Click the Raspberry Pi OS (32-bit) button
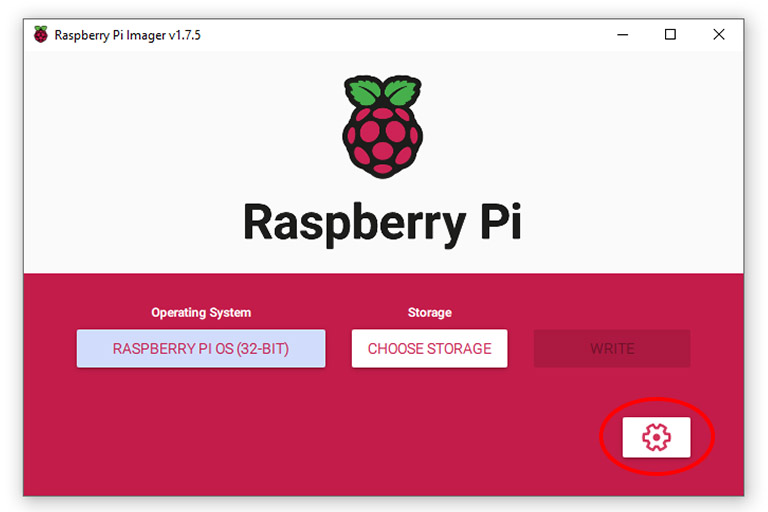 201,348
